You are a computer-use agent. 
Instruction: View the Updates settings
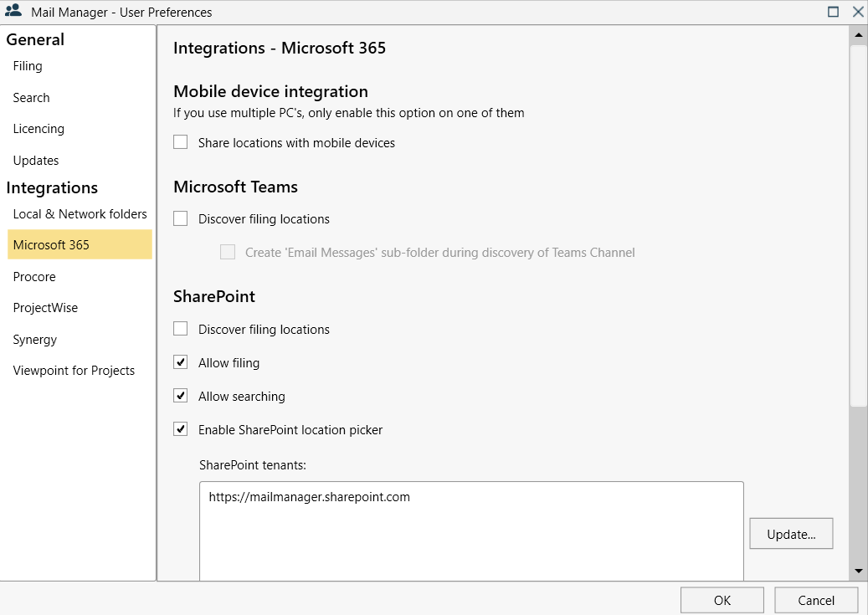(x=36, y=160)
